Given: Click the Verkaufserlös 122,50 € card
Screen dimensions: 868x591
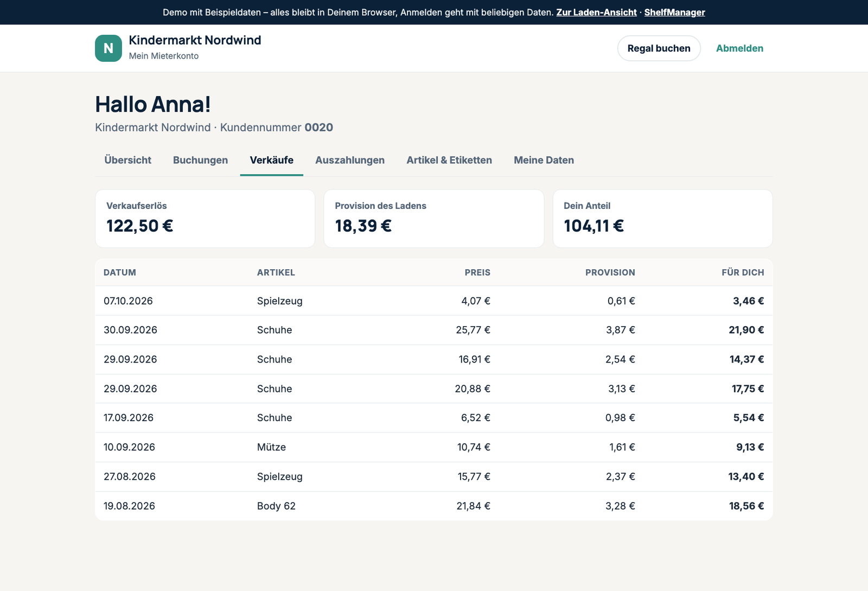Looking at the screenshot, I should pos(205,218).
